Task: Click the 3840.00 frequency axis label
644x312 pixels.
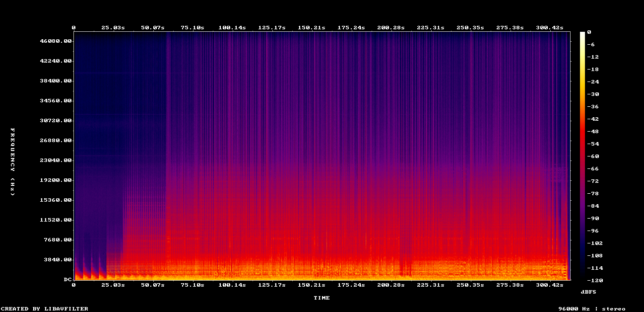Action: click(x=60, y=260)
